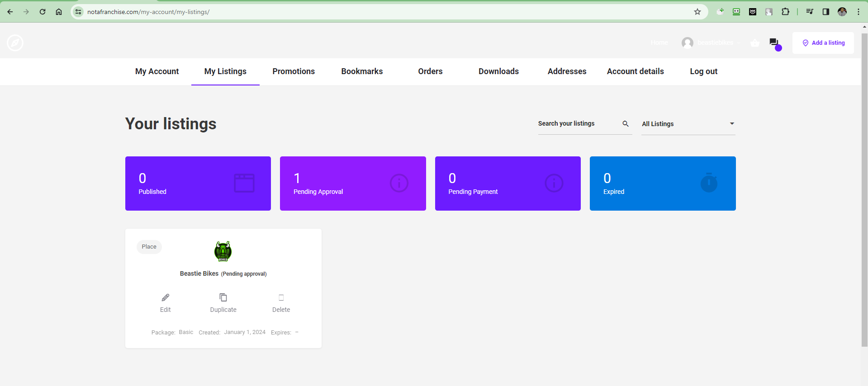Image resolution: width=868 pixels, height=386 pixels.
Task: Click the Place tag on listing
Action: [149, 247]
